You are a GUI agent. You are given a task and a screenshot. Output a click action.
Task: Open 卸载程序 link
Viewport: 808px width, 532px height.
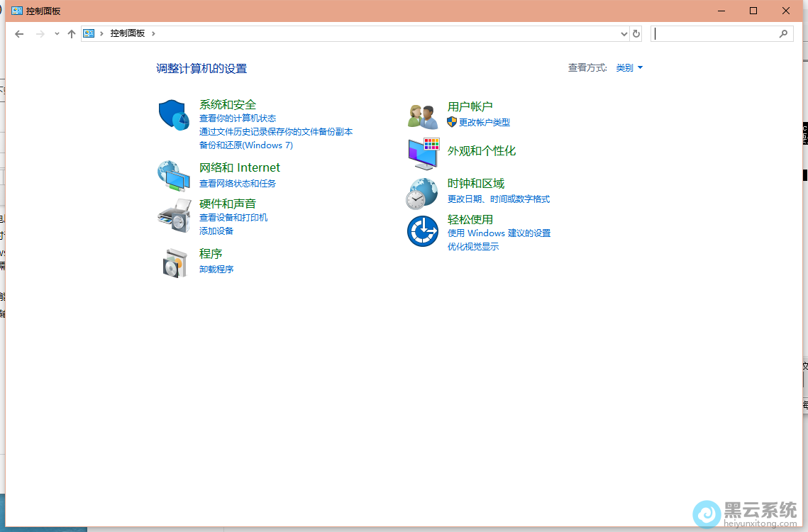(x=216, y=270)
